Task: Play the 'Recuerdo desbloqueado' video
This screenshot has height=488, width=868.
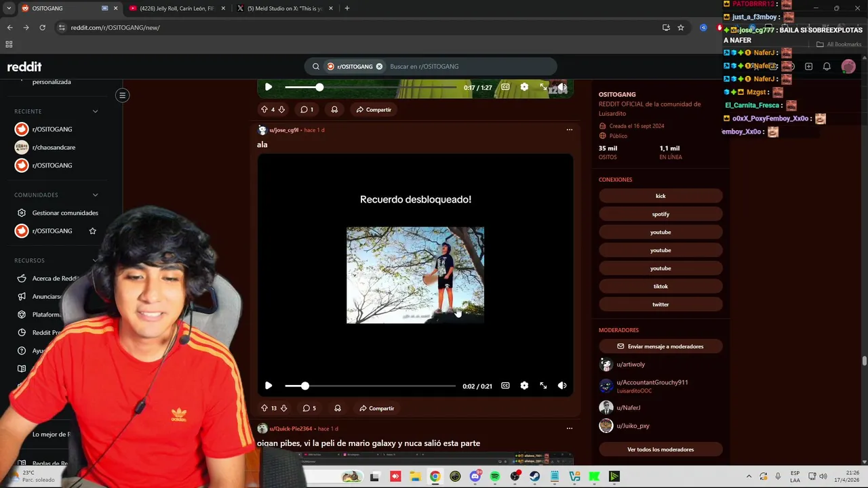Action: pyautogui.click(x=269, y=386)
